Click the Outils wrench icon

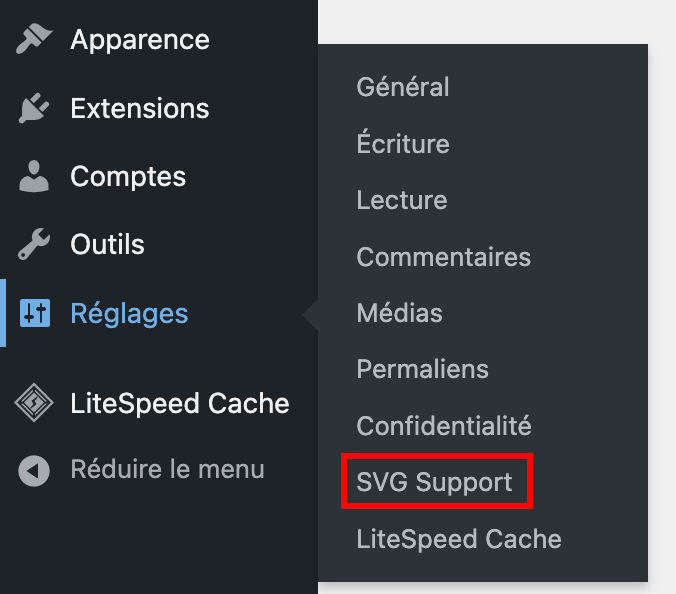click(x=35, y=245)
